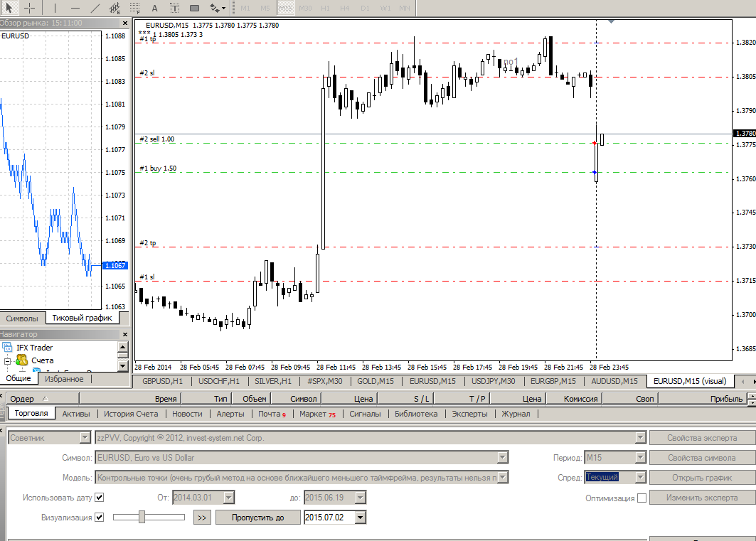The image size is (756, 541).
Task: Switch chart timeframe to M5
Action: (x=265, y=8)
